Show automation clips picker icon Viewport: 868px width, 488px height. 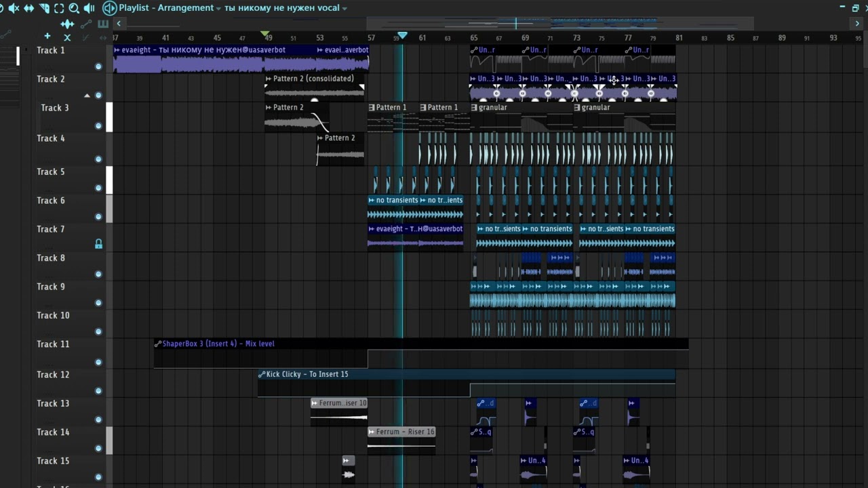(86, 24)
